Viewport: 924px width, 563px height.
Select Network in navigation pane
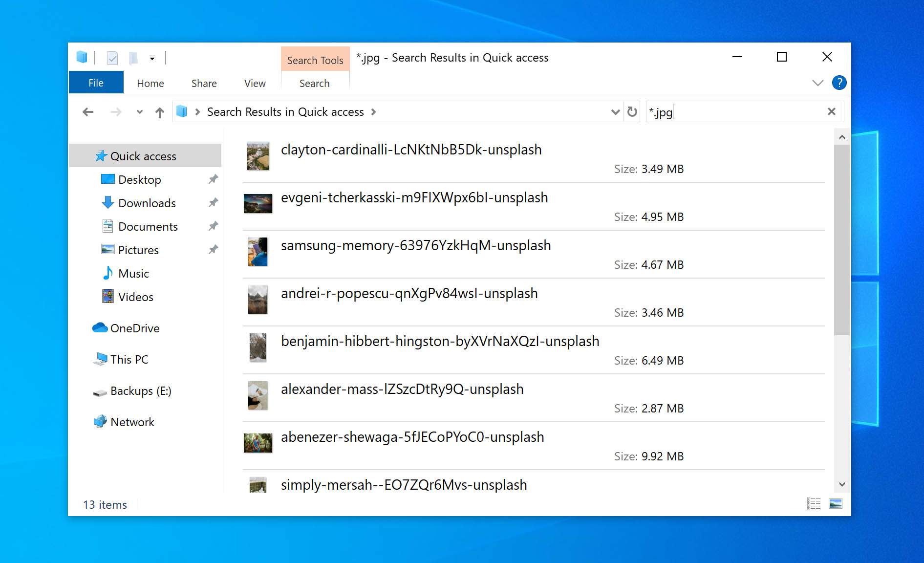click(x=132, y=422)
